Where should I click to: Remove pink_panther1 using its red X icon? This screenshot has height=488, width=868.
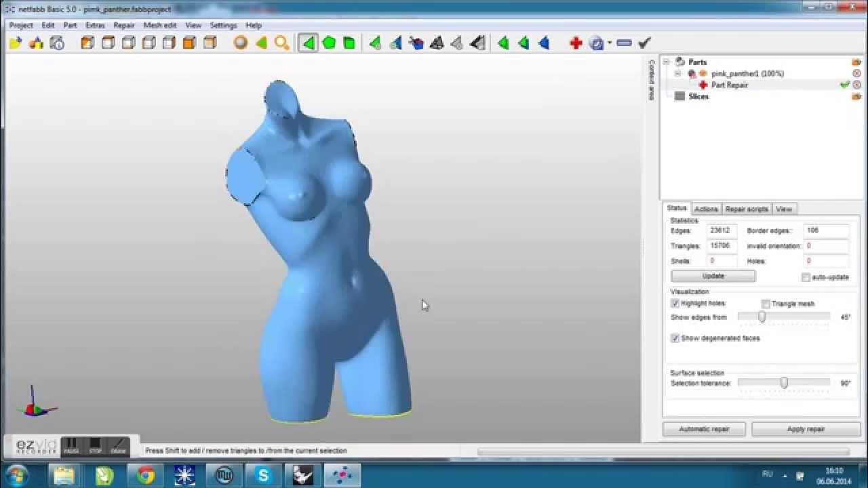tap(856, 73)
